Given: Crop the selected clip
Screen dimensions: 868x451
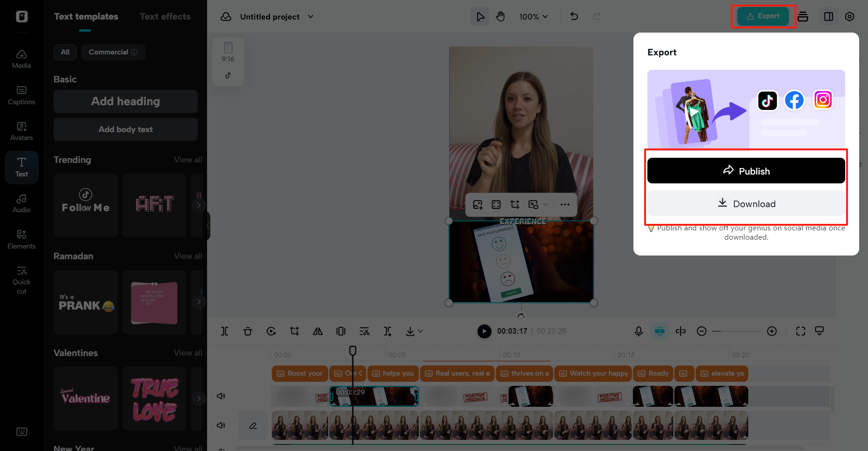Looking at the screenshot, I should [x=294, y=331].
